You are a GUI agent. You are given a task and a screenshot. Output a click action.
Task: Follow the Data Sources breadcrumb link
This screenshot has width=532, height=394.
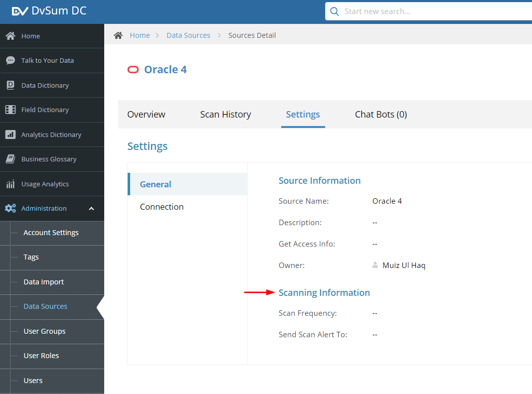(x=188, y=35)
